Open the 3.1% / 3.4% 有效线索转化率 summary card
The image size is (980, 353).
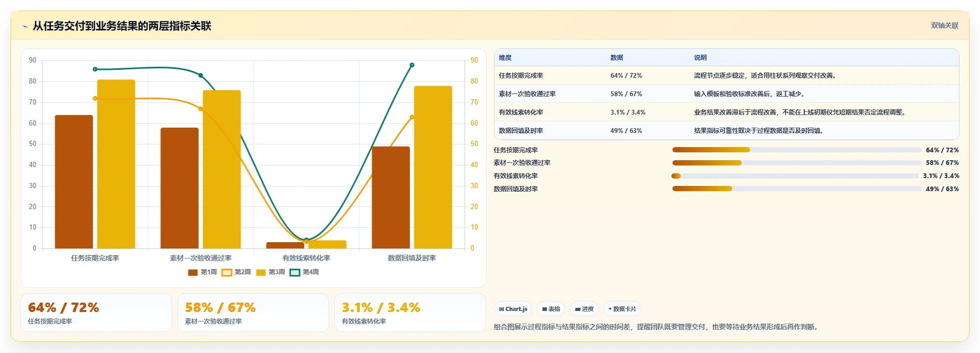tap(410, 313)
